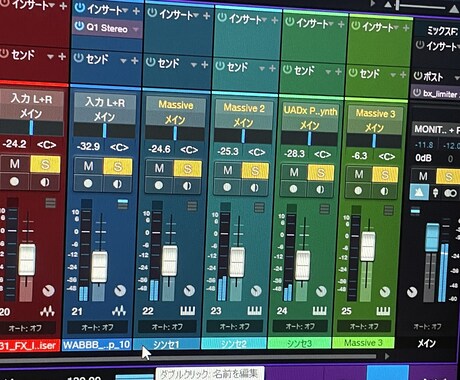Expand sends dropdown arrow on channel 22
This screenshot has width=460, height=380.
(x=194, y=64)
